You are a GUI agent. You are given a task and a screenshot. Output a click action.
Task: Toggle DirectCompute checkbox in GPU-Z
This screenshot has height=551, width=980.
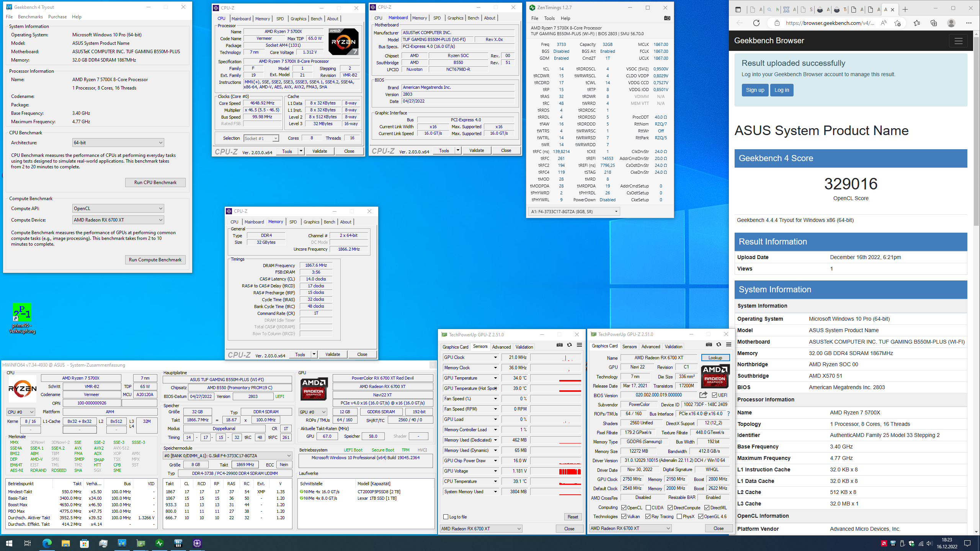(670, 507)
